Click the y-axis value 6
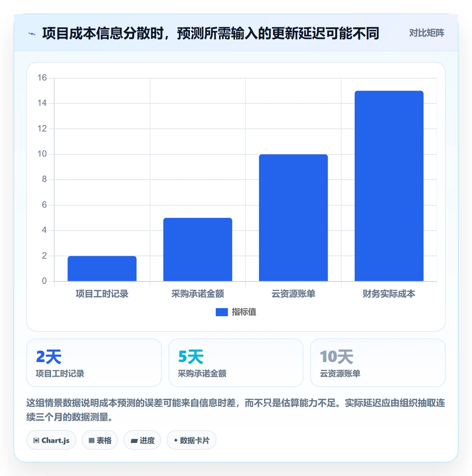472x476 pixels. point(44,205)
